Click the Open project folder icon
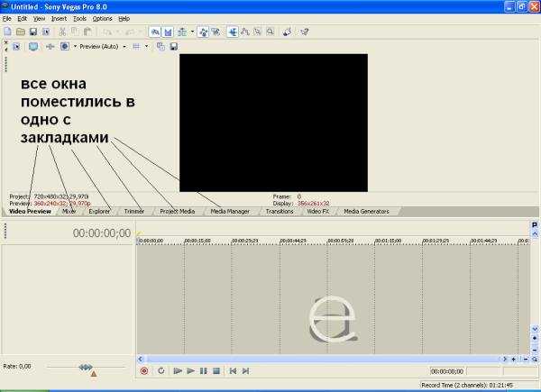This screenshot has width=541, height=392. 21,32
